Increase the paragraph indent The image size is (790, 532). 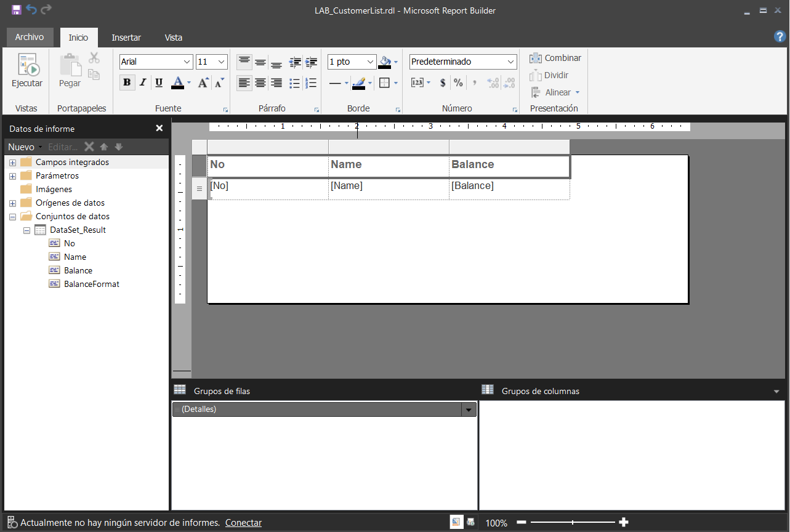tap(312, 62)
